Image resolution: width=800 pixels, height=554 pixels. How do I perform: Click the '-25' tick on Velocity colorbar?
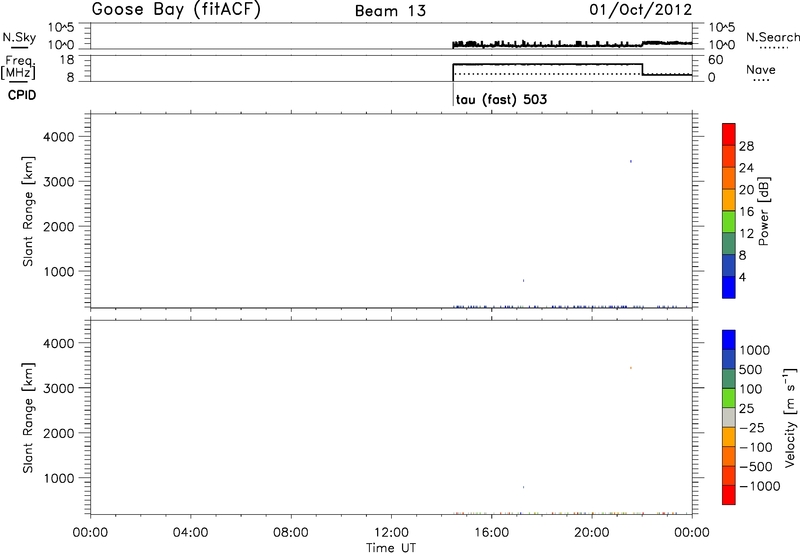pos(751,427)
